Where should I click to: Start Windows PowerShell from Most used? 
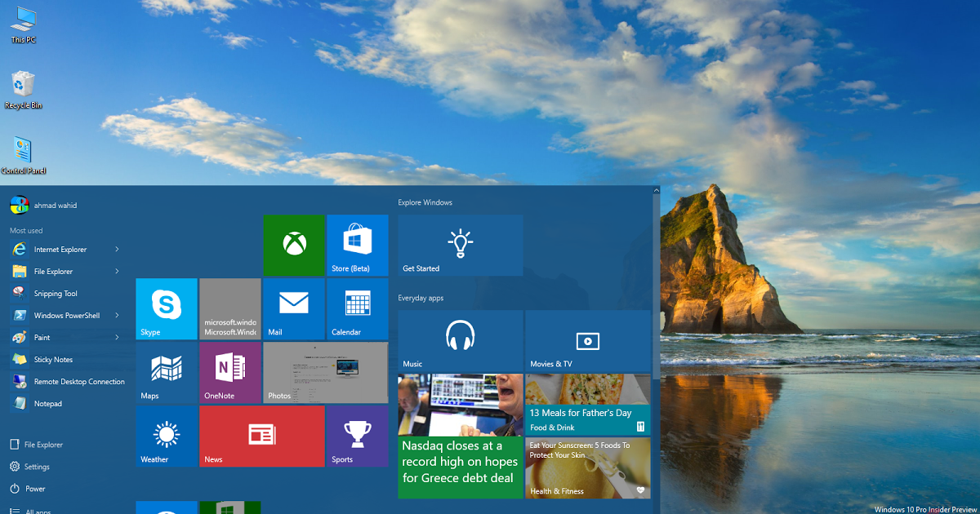[67, 316]
